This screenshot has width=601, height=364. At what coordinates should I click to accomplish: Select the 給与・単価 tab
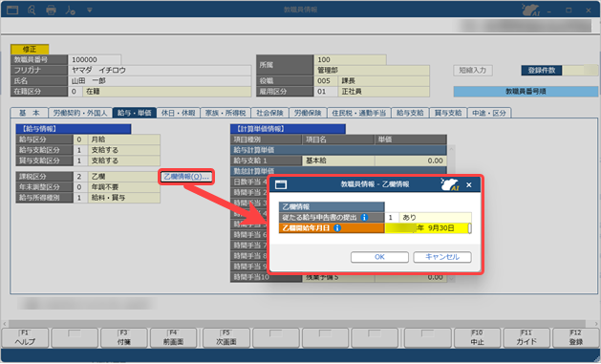coord(134,113)
